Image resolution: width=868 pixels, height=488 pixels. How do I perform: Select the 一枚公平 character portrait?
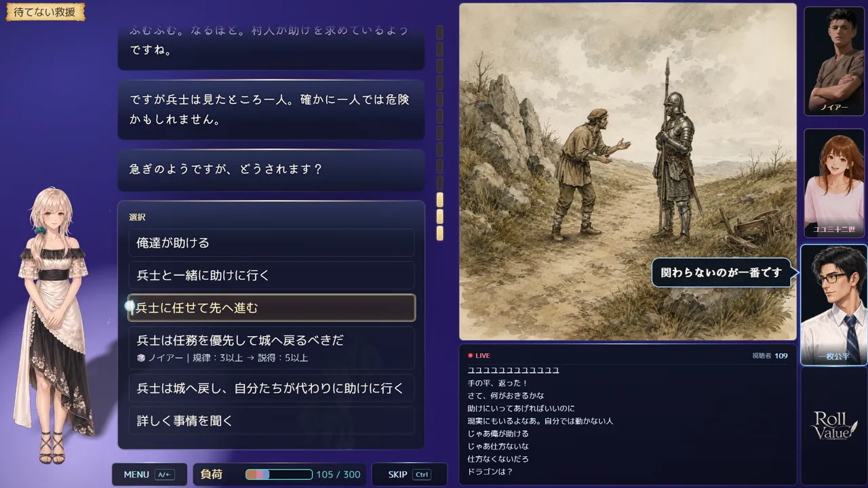[834, 305]
